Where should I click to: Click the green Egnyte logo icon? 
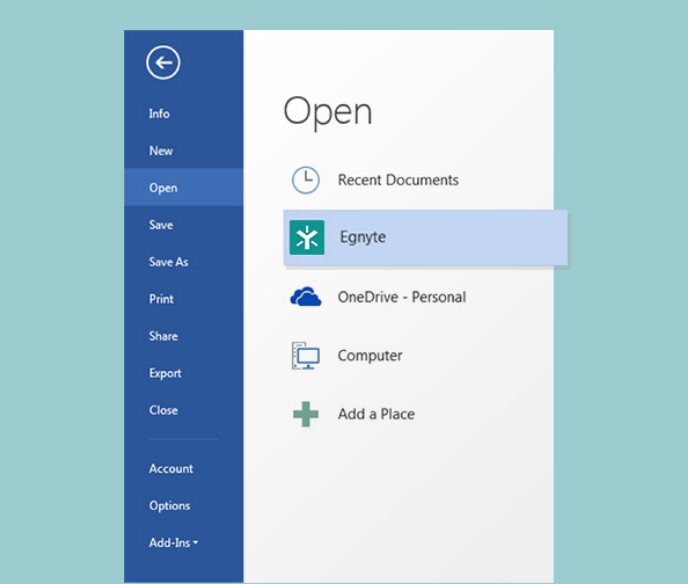click(306, 238)
